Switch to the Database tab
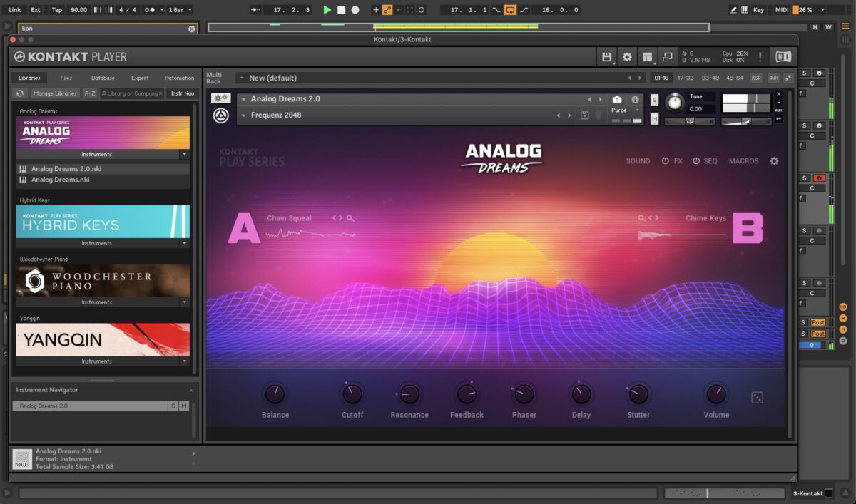 point(103,78)
